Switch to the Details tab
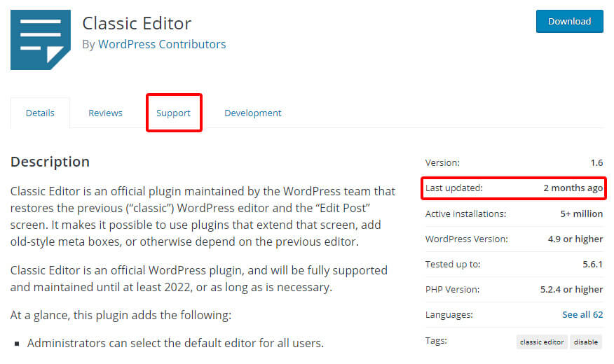Image resolution: width=614 pixels, height=364 pixels. tap(40, 113)
